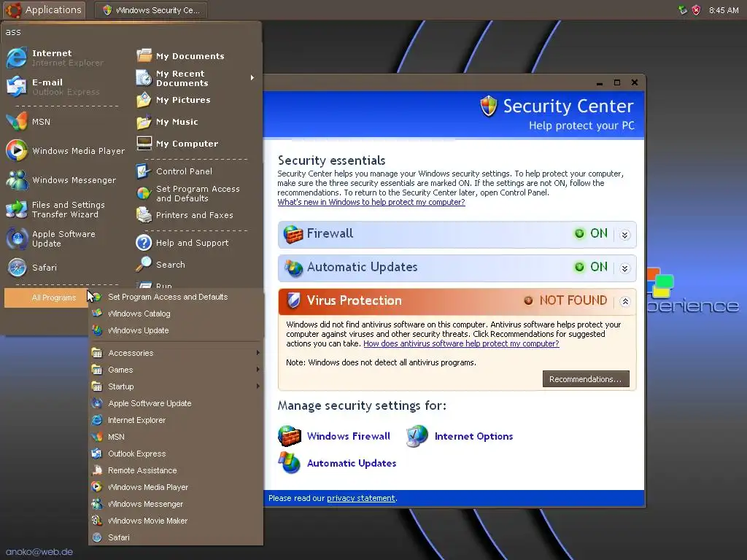Open Windows Messenger pinned icon
This screenshot has width=747, height=560.
[17, 180]
